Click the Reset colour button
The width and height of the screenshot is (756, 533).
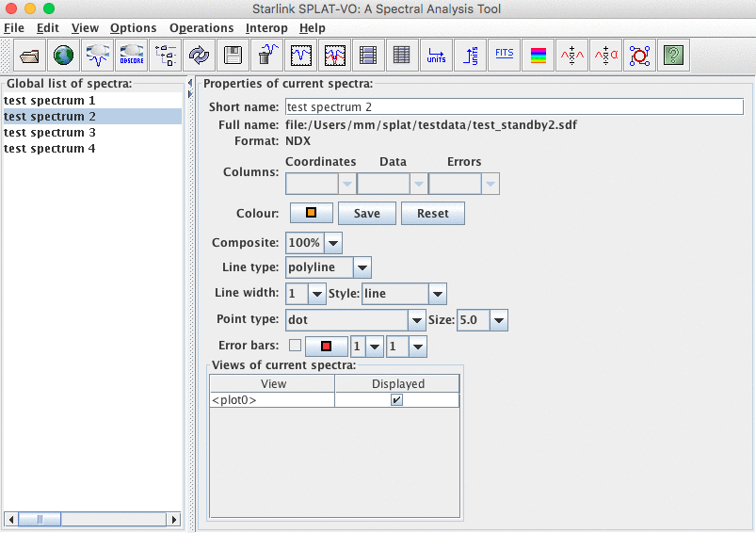(x=433, y=213)
